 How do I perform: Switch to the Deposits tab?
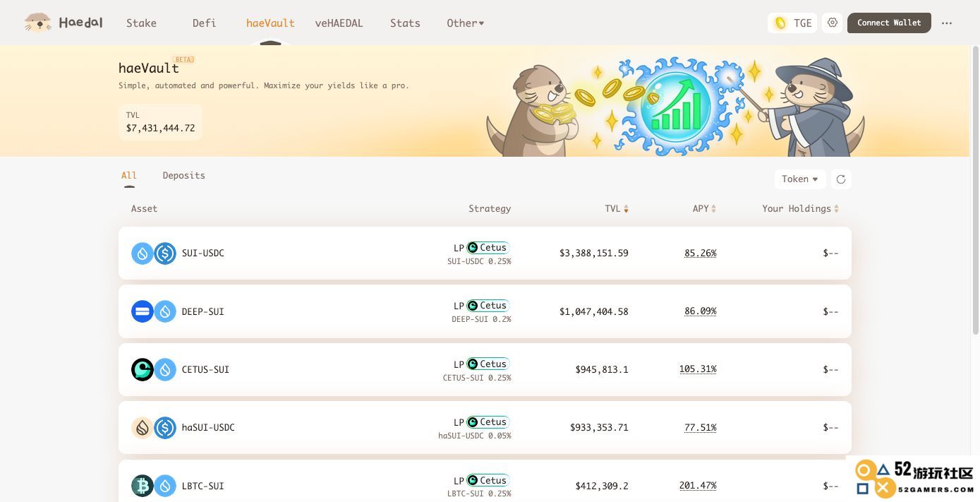coord(183,176)
